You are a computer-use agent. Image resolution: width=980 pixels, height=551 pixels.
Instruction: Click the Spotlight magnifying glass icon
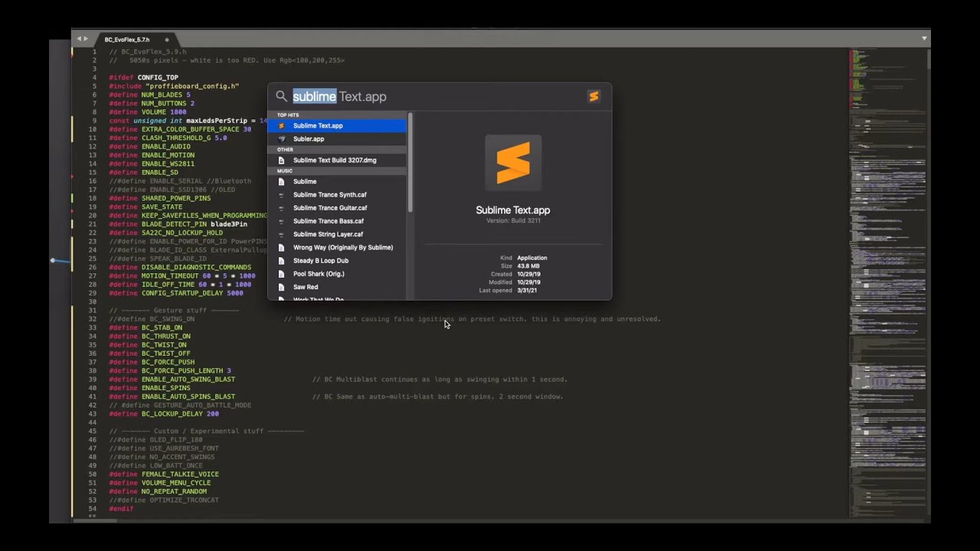pyautogui.click(x=281, y=96)
